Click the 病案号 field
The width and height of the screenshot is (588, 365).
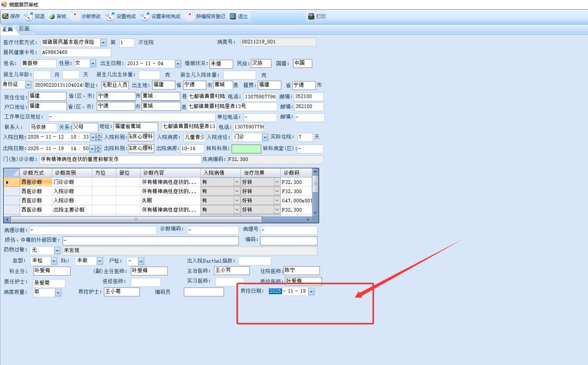point(278,42)
